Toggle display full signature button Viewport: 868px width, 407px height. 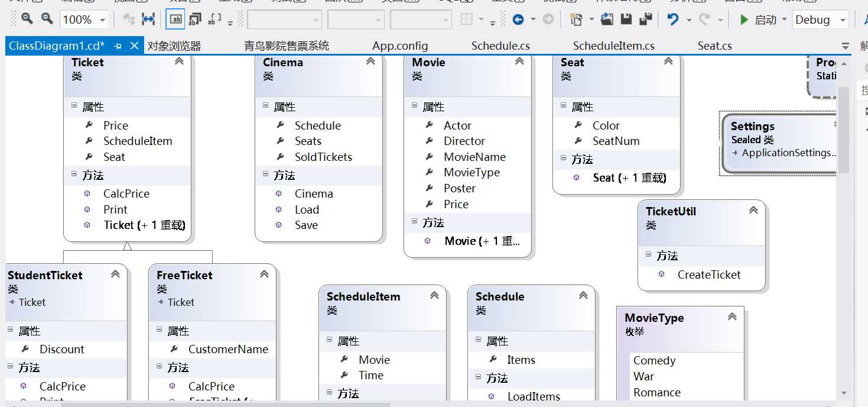[215, 20]
